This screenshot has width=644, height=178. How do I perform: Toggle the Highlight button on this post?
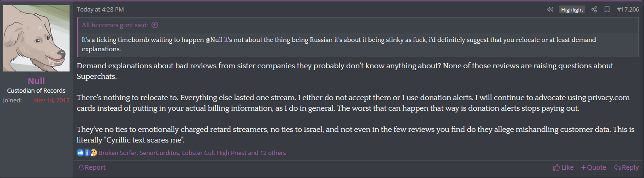pos(572,10)
